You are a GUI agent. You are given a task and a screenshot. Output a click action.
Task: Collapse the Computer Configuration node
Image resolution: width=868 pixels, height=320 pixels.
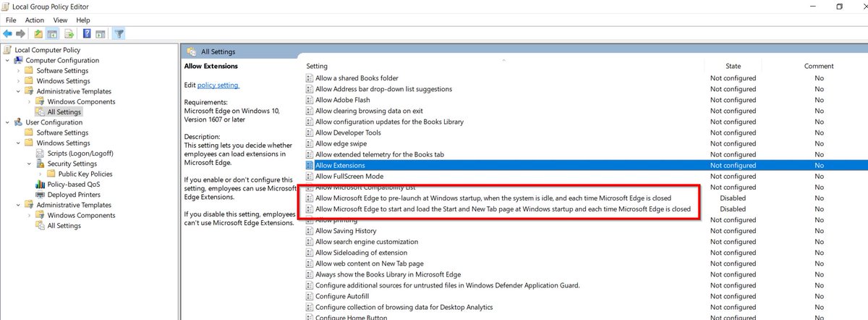click(x=7, y=60)
